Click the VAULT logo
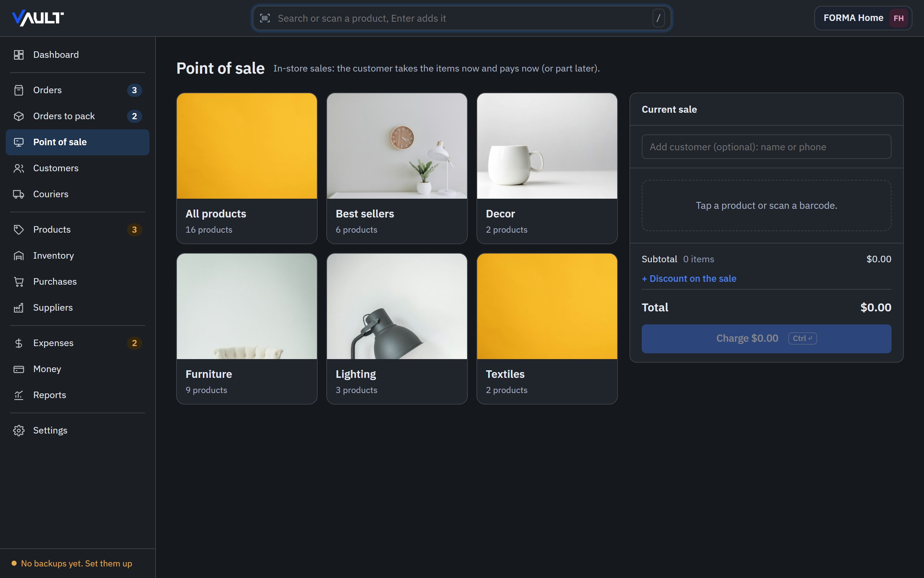The width and height of the screenshot is (924, 578). 38,18
